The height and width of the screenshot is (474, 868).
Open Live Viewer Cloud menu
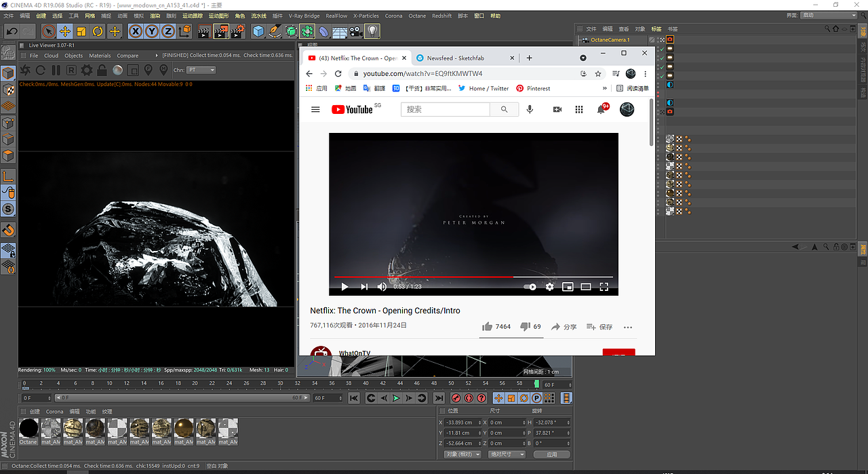pyautogui.click(x=52, y=56)
